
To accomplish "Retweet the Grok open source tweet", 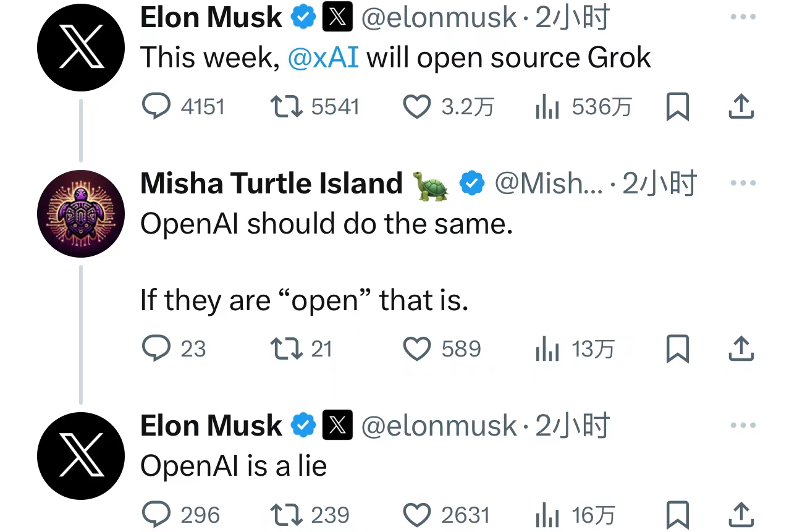I will (x=287, y=107).
